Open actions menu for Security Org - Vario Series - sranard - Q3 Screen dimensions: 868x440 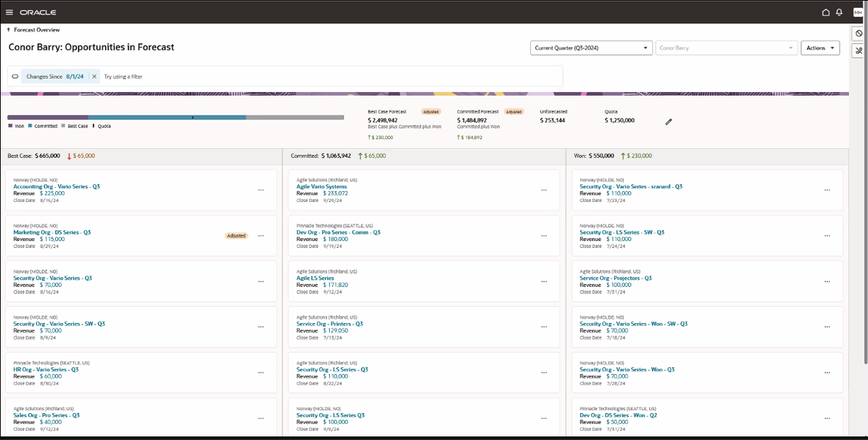pyautogui.click(x=827, y=190)
